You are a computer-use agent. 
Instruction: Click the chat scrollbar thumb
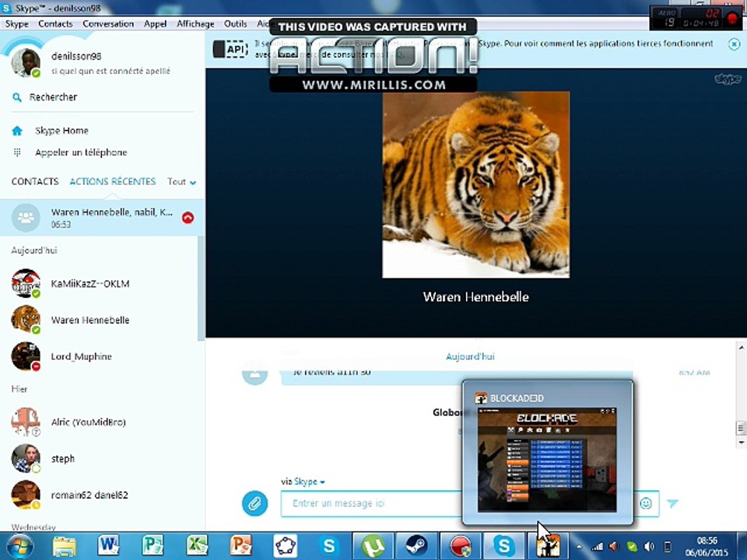[x=742, y=428]
